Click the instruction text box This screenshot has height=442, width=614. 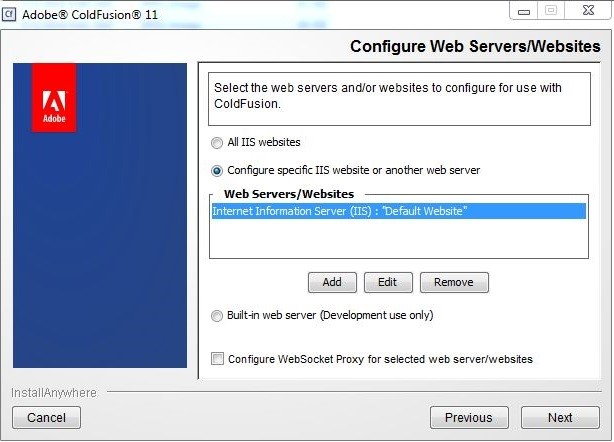[x=400, y=96]
